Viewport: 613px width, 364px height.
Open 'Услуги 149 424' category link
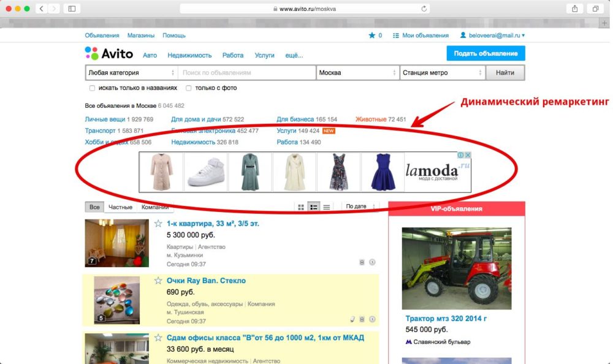298,131
